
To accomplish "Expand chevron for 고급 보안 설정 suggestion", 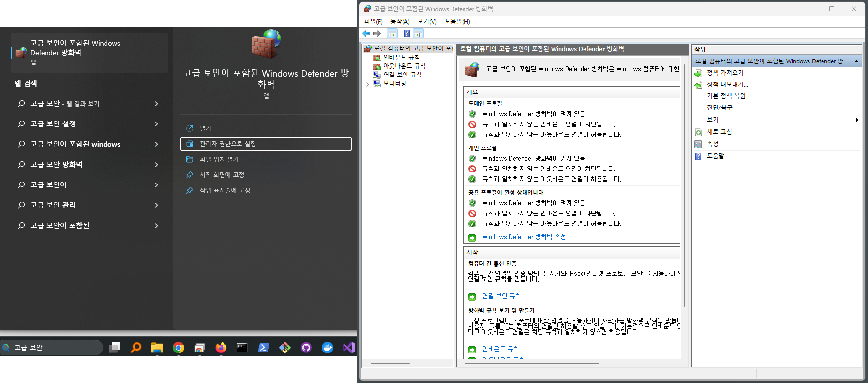I will 156,124.
